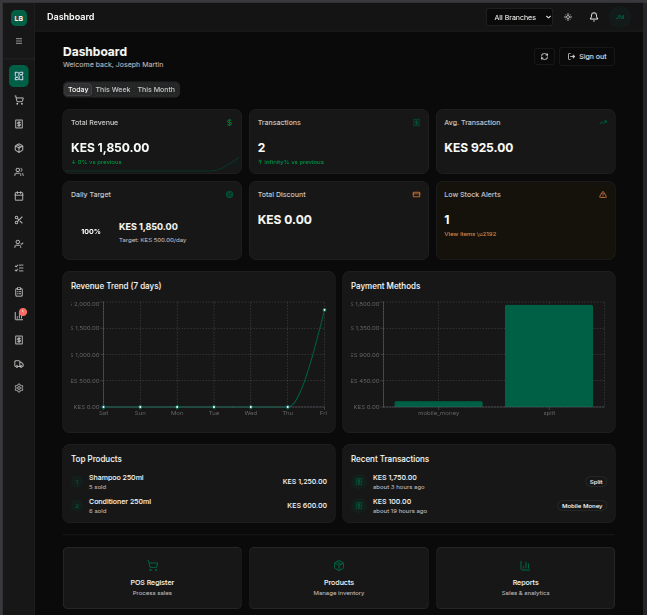Open the staff user-check sidebar icon
The height and width of the screenshot is (615, 647).
[19, 244]
